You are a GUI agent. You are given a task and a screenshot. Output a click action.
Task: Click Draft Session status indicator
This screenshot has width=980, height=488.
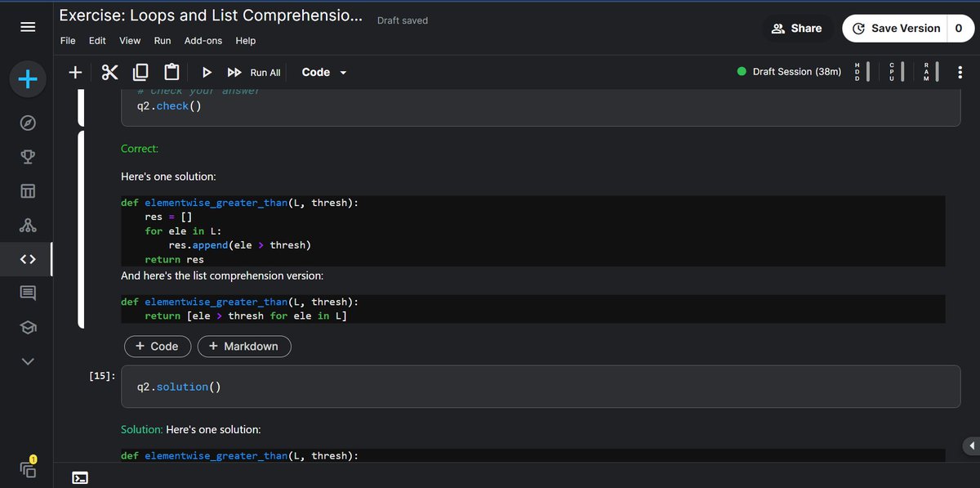click(789, 71)
